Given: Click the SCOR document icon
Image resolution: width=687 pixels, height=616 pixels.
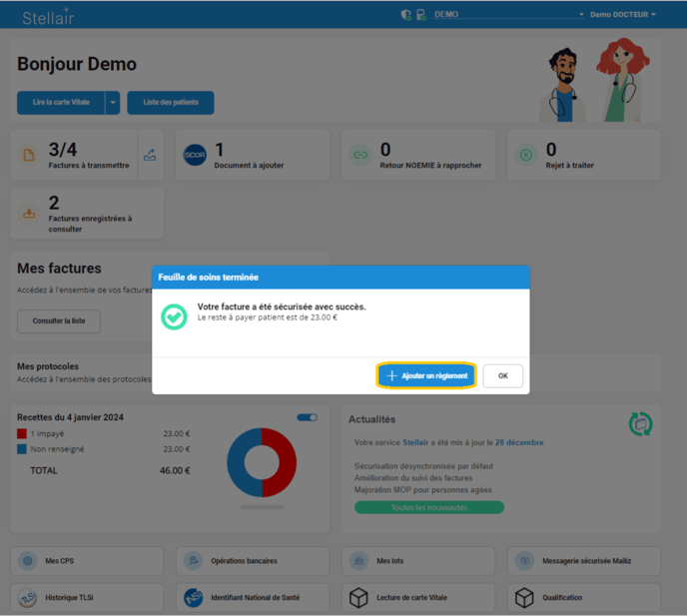Looking at the screenshot, I should (x=195, y=155).
